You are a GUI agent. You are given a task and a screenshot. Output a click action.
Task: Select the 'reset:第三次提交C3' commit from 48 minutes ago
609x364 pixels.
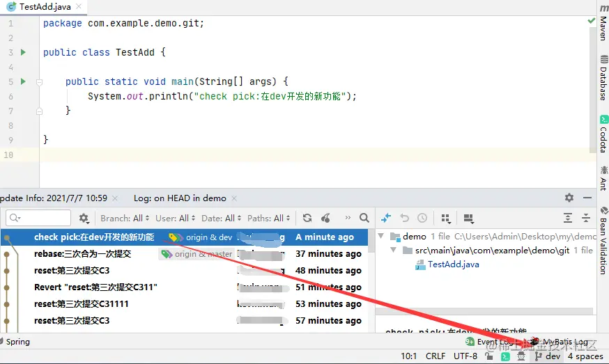point(184,271)
